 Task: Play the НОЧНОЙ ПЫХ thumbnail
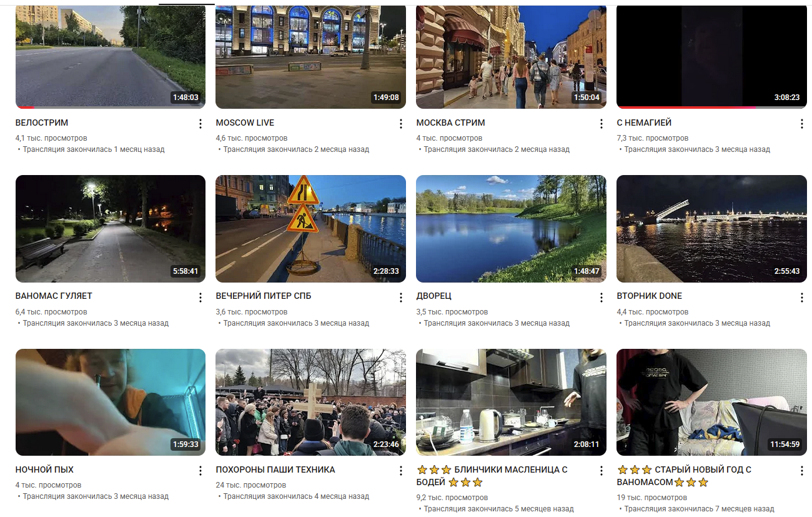tap(111, 403)
